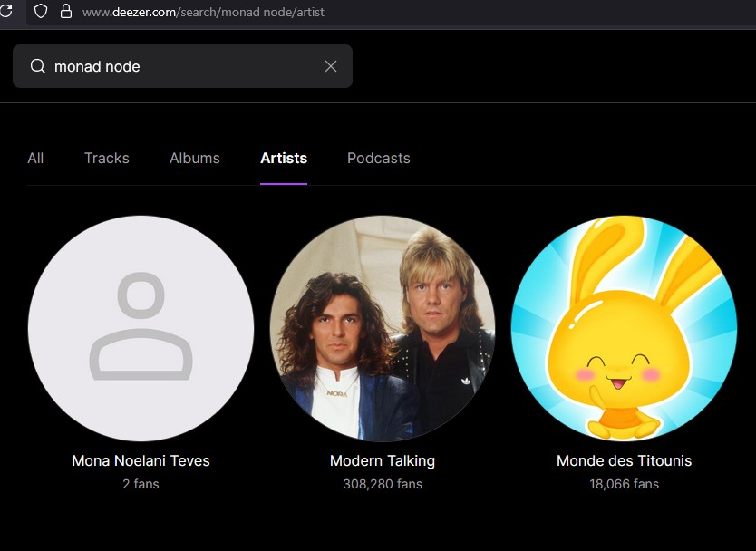Screen dimensions: 756x551
Task: Click the 18,066 fans text
Action: point(624,484)
